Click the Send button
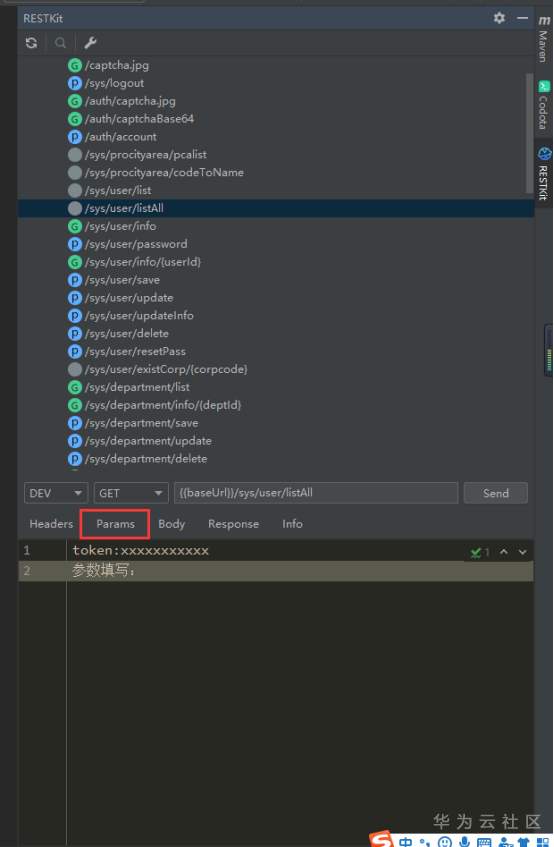The height and width of the screenshot is (847, 554). (496, 493)
